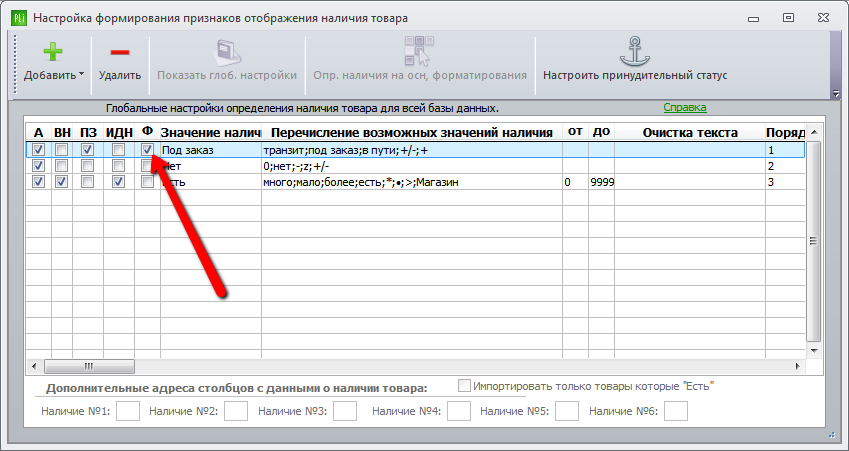The height and width of the screenshot is (451, 849).
Task: Click the ВН column header
Action: pyautogui.click(x=62, y=132)
